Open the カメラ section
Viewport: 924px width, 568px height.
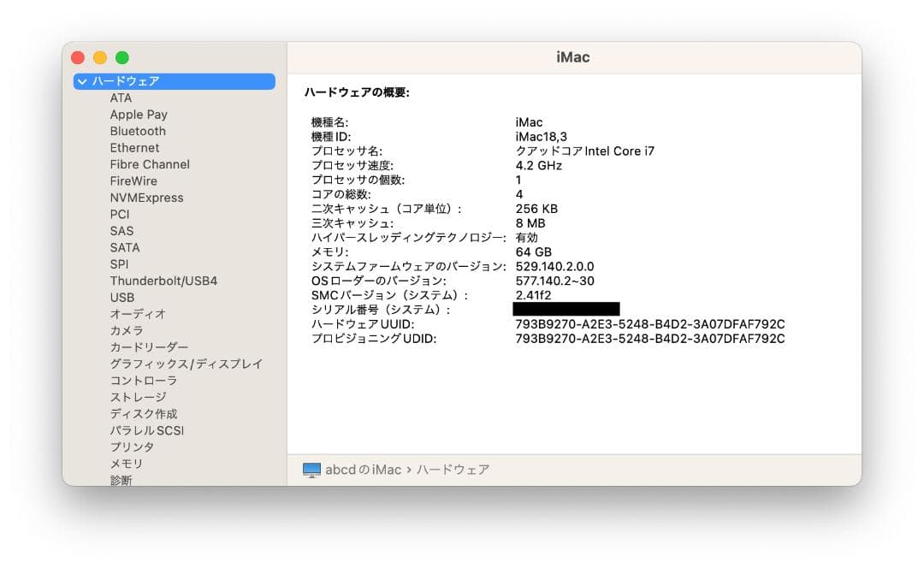pos(126,330)
